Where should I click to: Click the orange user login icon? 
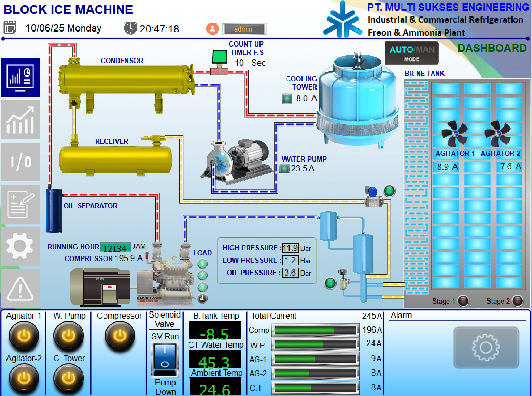(x=212, y=29)
